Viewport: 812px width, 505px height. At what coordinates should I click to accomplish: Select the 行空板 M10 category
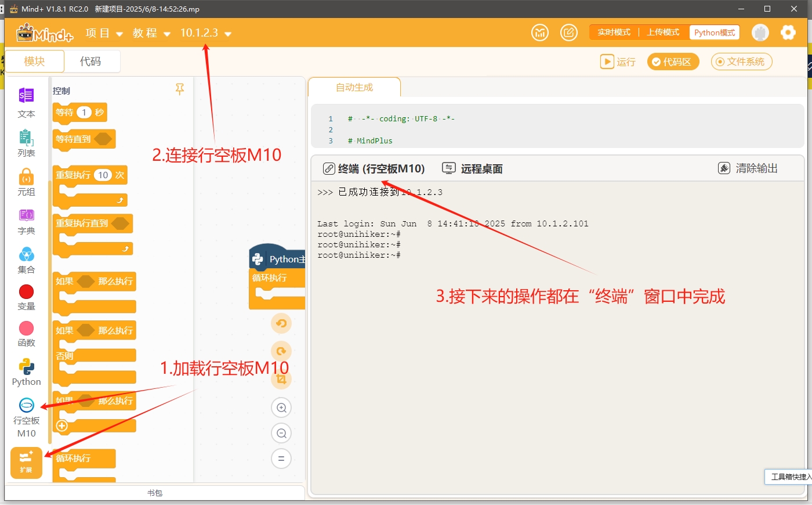pyautogui.click(x=26, y=417)
